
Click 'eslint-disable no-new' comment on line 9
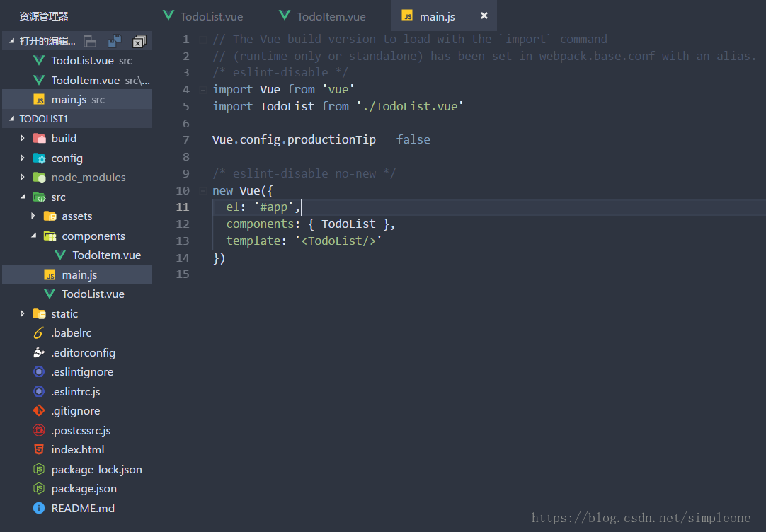coord(304,173)
